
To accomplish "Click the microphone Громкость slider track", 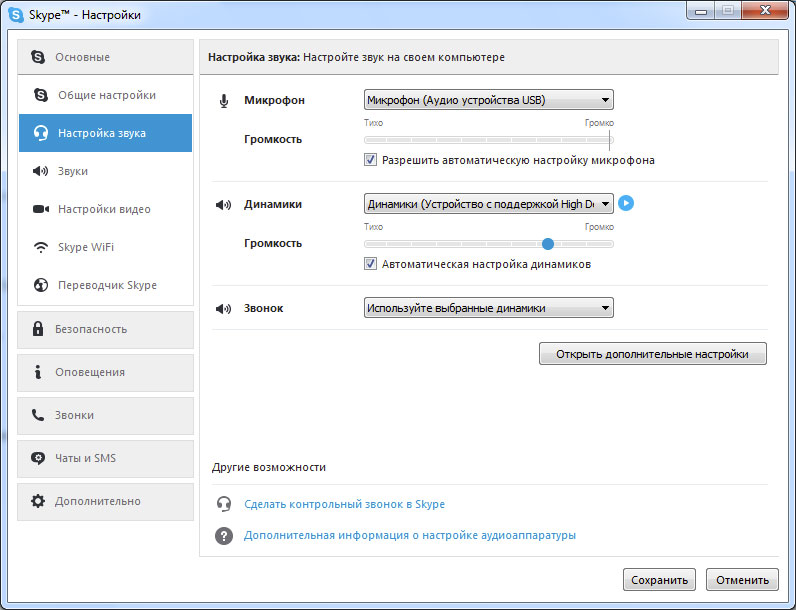I will pyautogui.click(x=488, y=140).
